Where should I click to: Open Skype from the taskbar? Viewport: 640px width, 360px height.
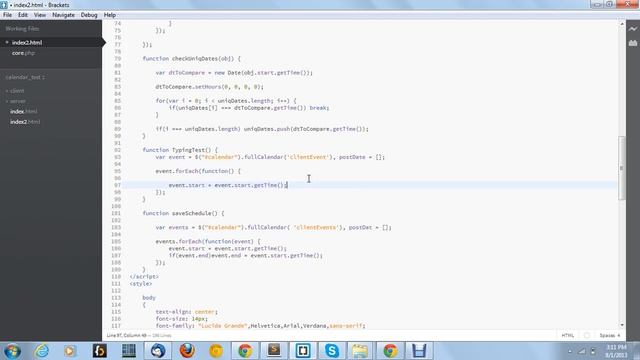[332, 351]
